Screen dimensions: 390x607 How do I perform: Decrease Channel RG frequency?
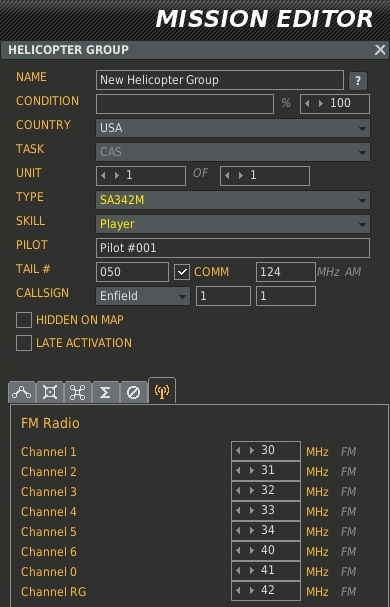pyautogui.click(x=238, y=591)
